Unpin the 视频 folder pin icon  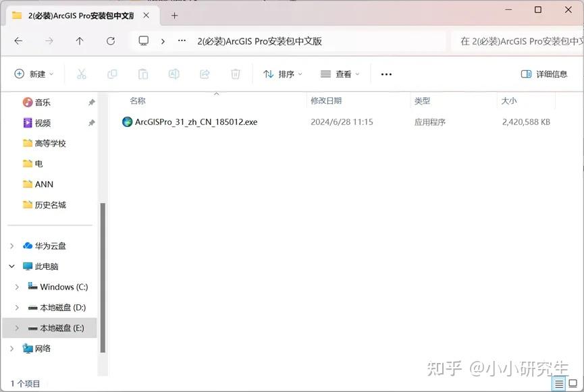(x=92, y=123)
